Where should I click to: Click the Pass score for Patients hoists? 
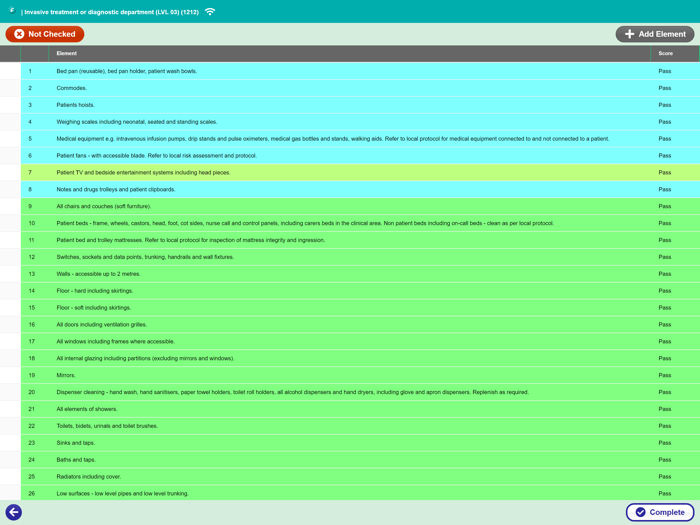[x=665, y=105]
